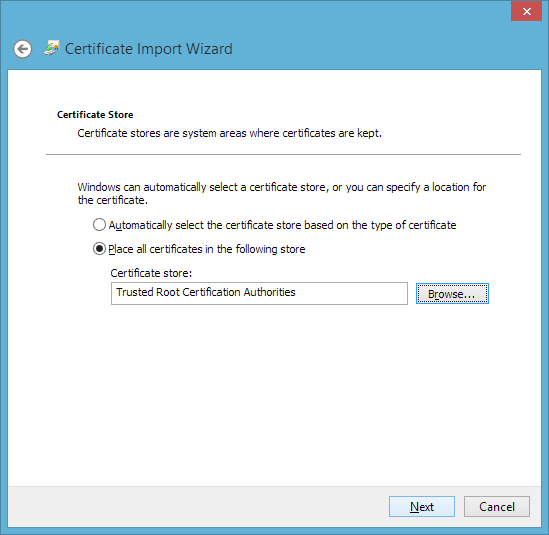Click the 'Certificate Import Wizard' title text

(149, 49)
